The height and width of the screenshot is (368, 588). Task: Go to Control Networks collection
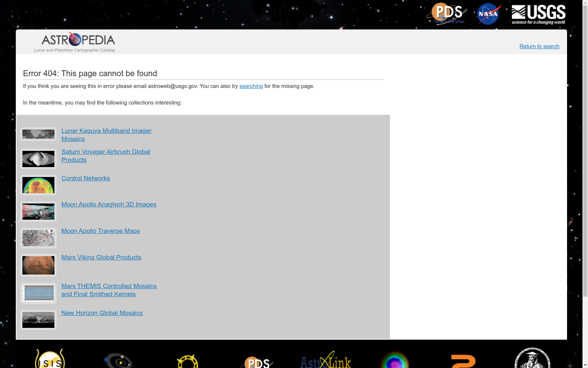[86, 178]
